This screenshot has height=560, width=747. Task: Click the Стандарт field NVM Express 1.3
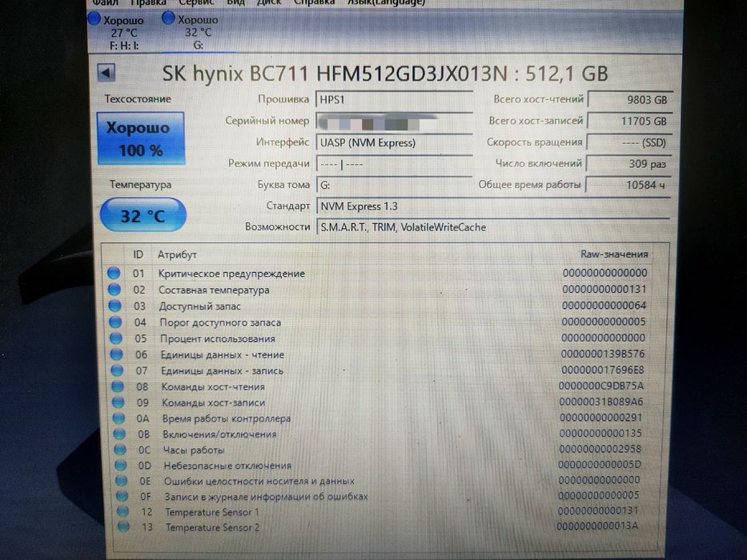click(x=493, y=206)
